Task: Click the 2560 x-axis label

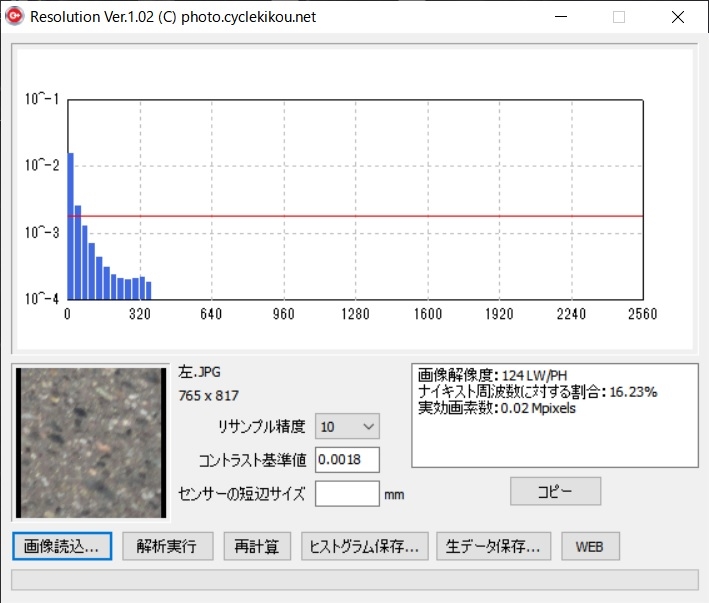Action: click(642, 314)
